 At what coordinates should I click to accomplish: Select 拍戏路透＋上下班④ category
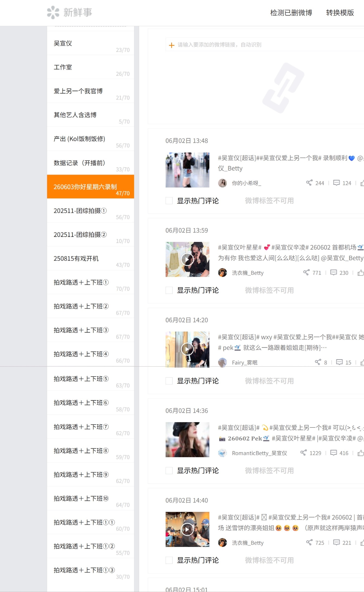tap(90, 354)
